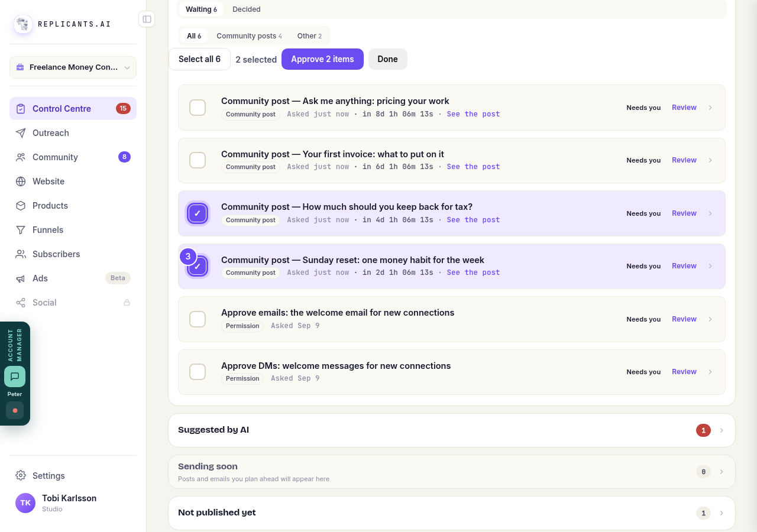Open the 'Ask me anything' row chevron

[710, 108]
